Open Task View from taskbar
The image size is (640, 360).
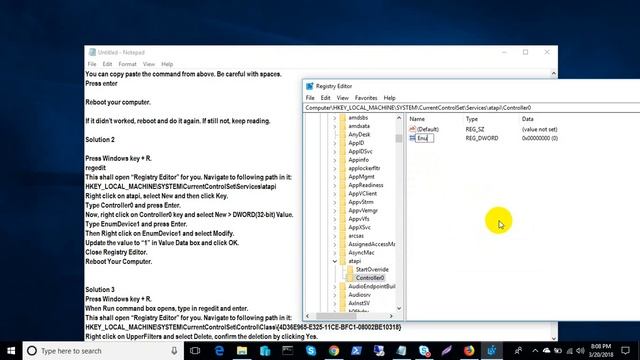click(195, 351)
